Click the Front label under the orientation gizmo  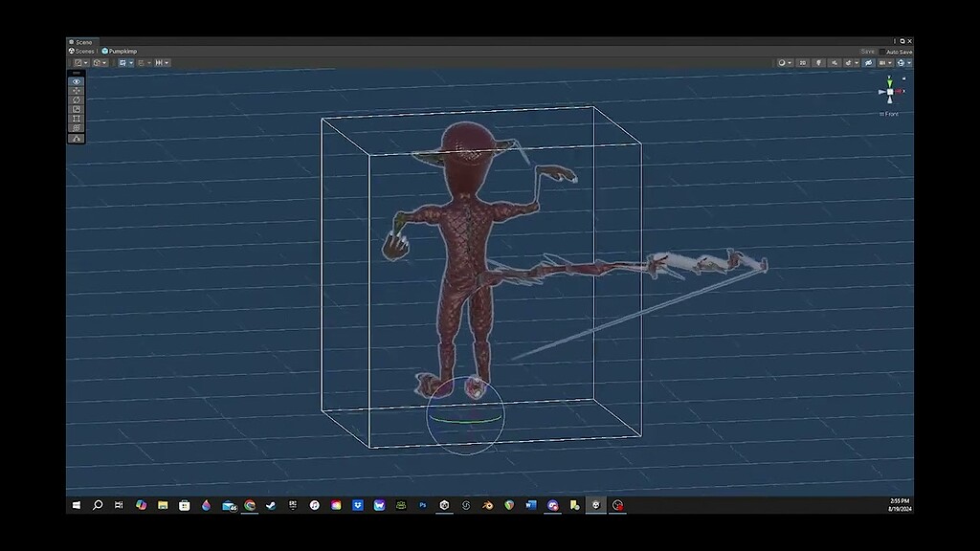891,114
